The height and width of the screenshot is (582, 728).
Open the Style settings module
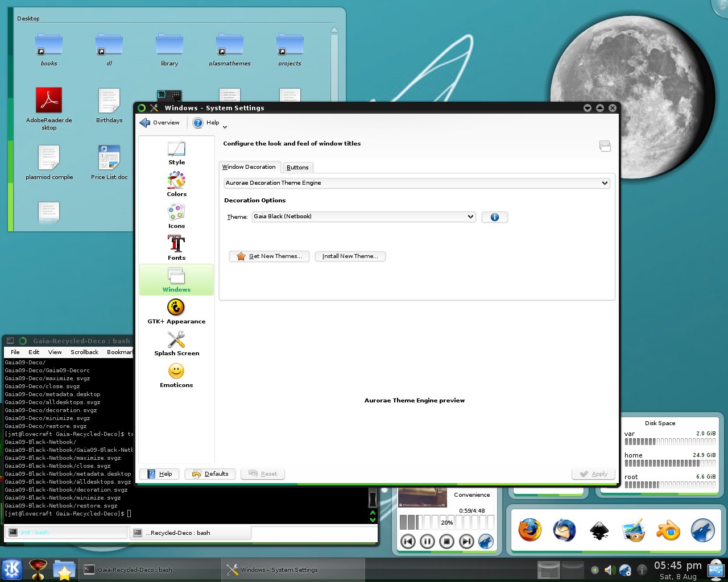(x=176, y=153)
